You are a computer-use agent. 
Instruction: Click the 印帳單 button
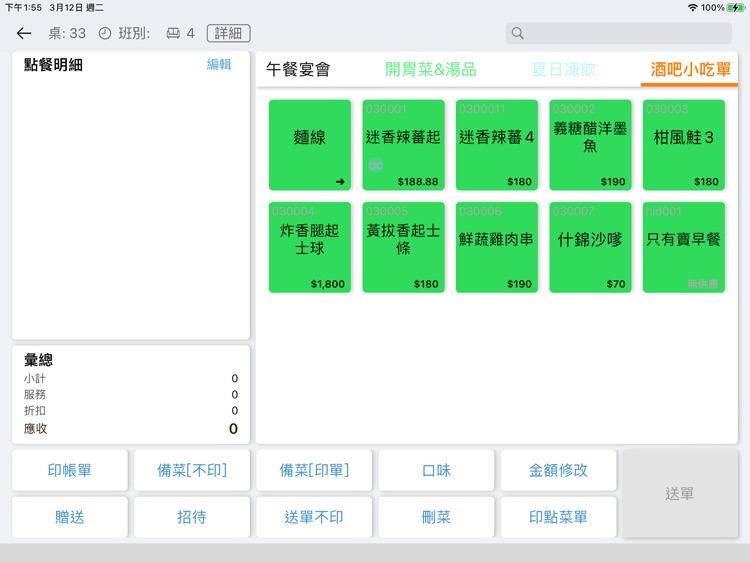click(x=70, y=470)
